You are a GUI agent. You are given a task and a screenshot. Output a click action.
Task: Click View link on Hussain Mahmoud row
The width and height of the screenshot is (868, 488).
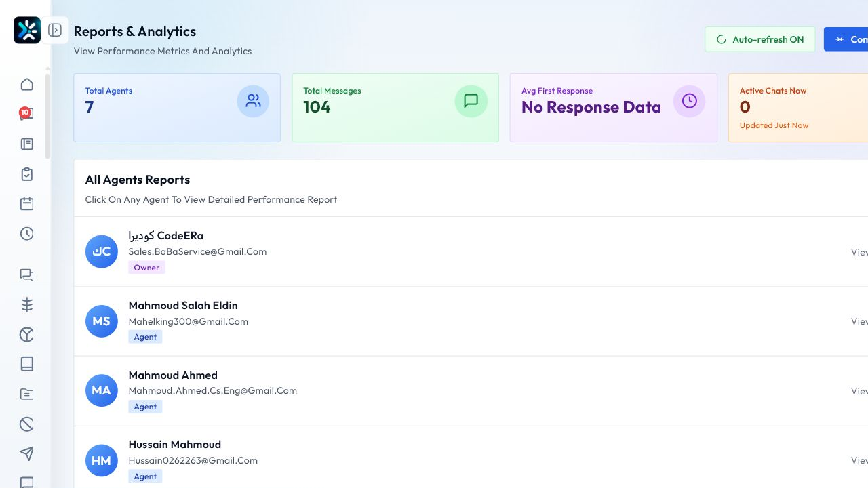(x=859, y=460)
